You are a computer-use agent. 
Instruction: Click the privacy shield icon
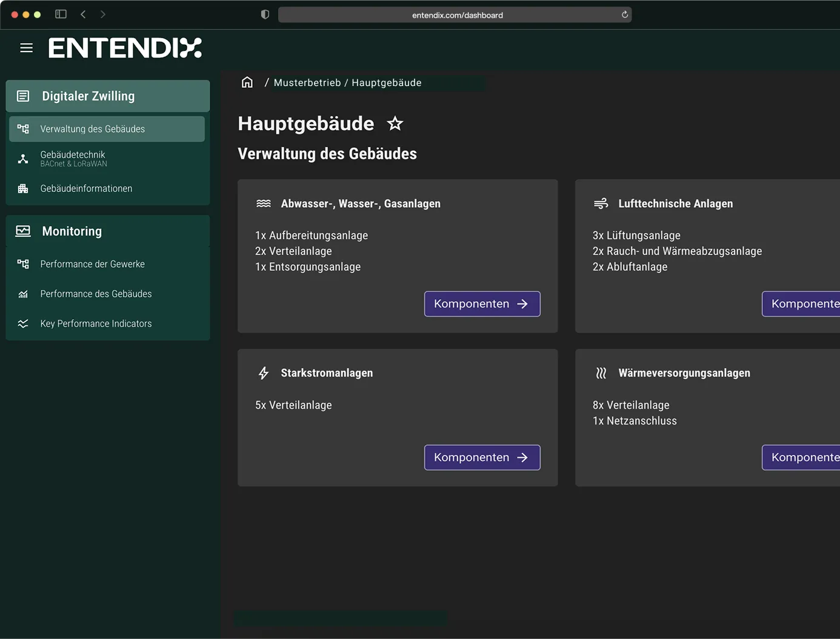pyautogui.click(x=265, y=15)
